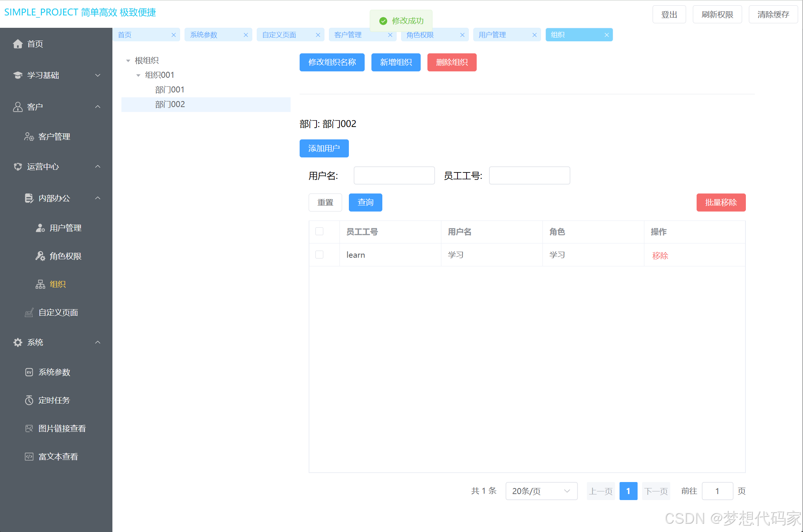The height and width of the screenshot is (532, 803).
Task: Click the 组织 icon in sidebar
Action: click(x=40, y=284)
